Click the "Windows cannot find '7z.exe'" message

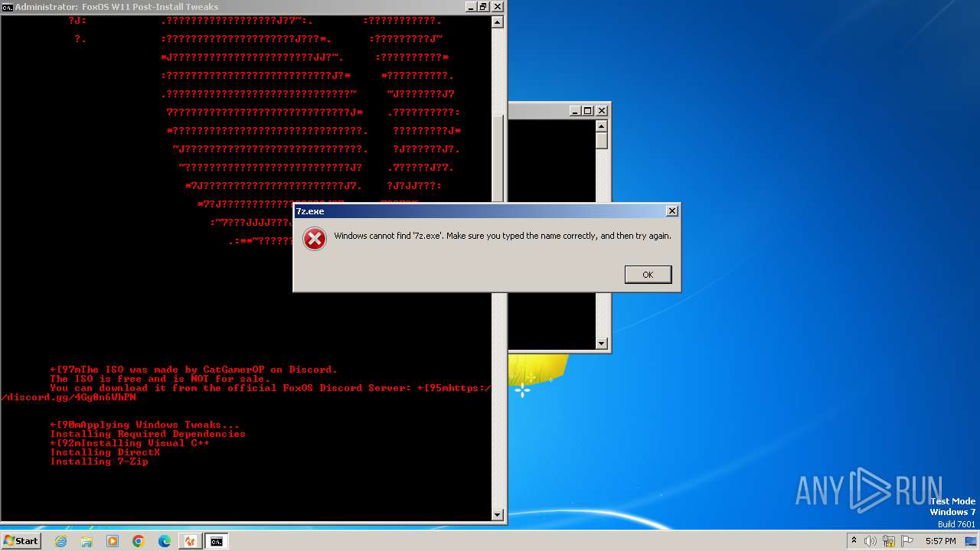pos(502,236)
